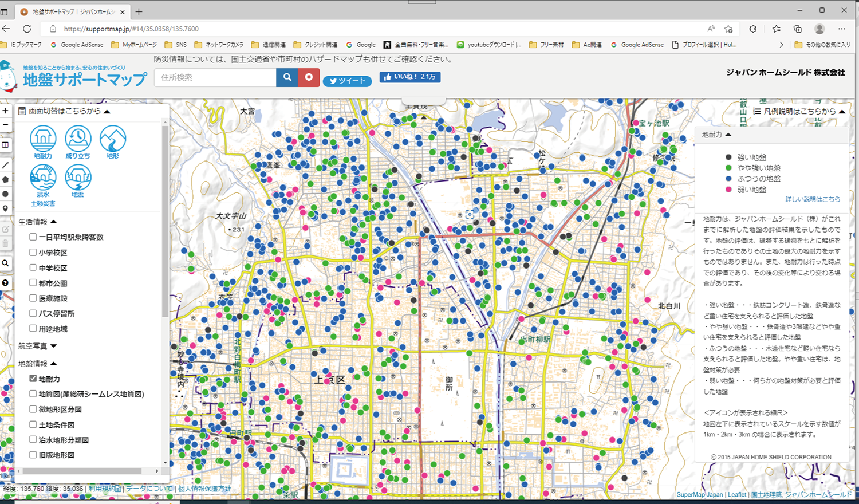The width and height of the screenshot is (859, 504).
Task: Enable 微地形区分図 checkbox
Action: coord(33,409)
